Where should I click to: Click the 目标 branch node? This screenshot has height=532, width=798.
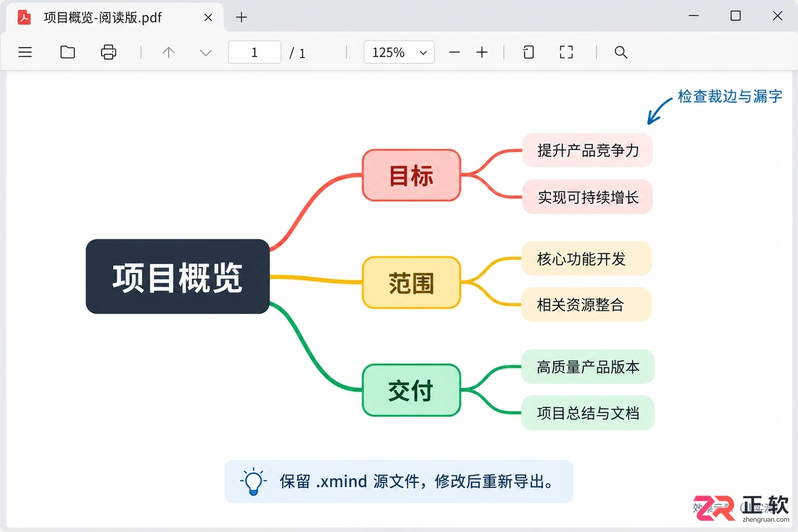click(x=411, y=175)
